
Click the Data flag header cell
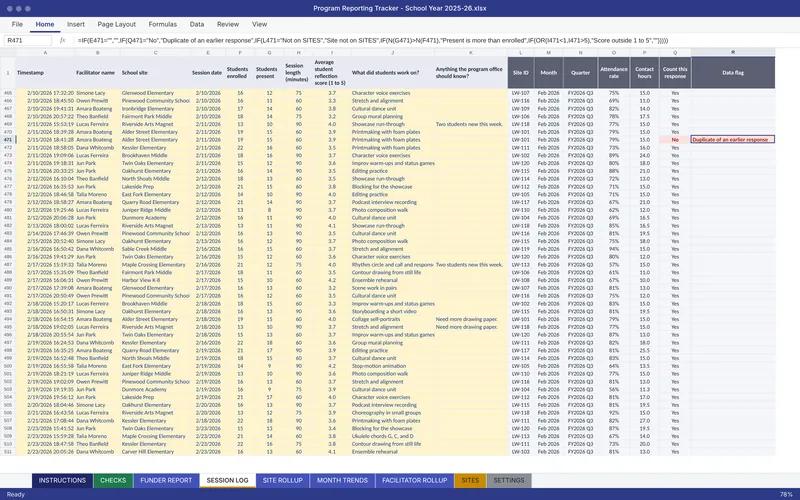(733, 72)
